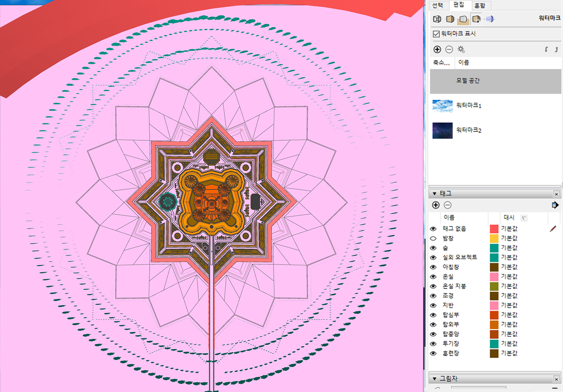Show the hidden 밤창 tag
This screenshot has height=392, width=563.
coord(433,238)
